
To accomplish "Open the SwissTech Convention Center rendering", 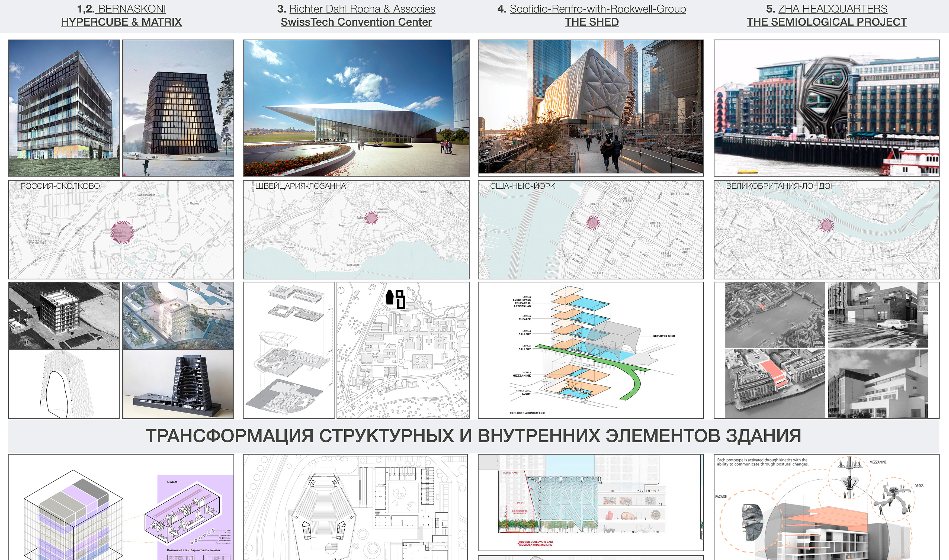I will (x=356, y=108).
